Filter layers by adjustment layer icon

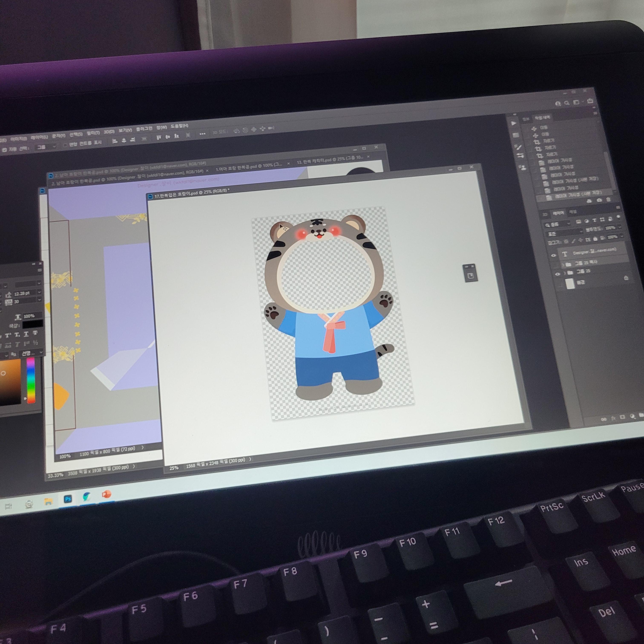[587, 221]
